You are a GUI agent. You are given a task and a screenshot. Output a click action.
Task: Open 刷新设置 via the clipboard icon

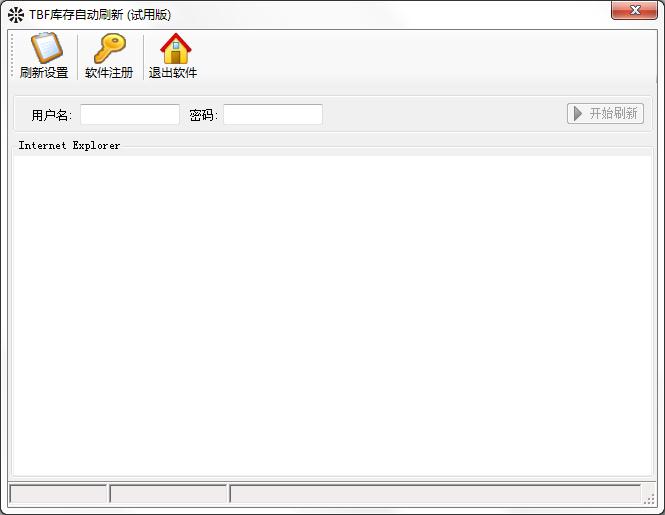coord(46,48)
